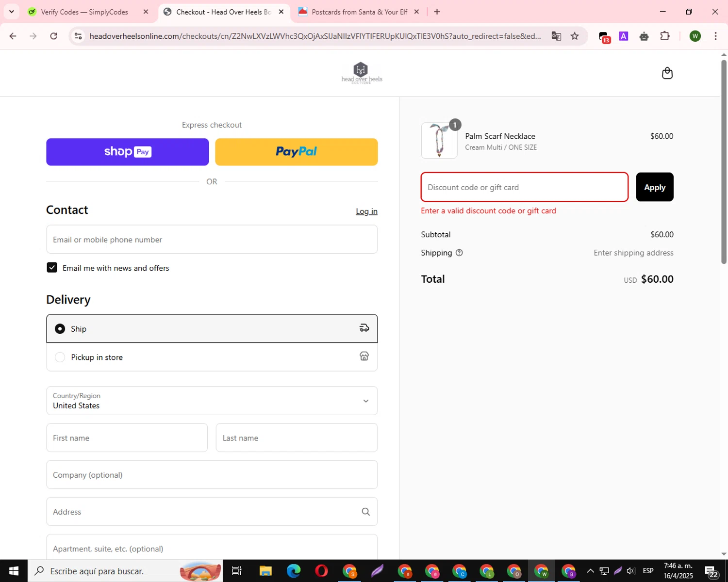Image resolution: width=728 pixels, height=582 pixels.
Task: Switch to the Postcards from Santa tab
Action: [x=359, y=12]
